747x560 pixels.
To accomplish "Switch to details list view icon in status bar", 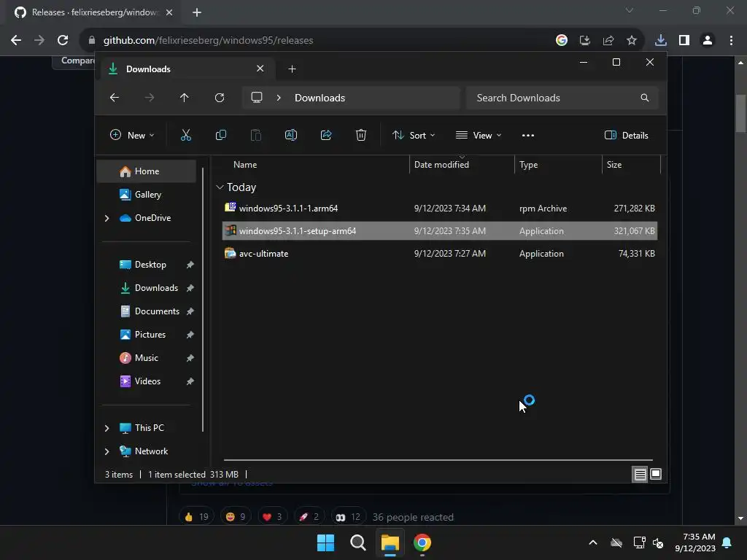I will [x=640, y=474].
